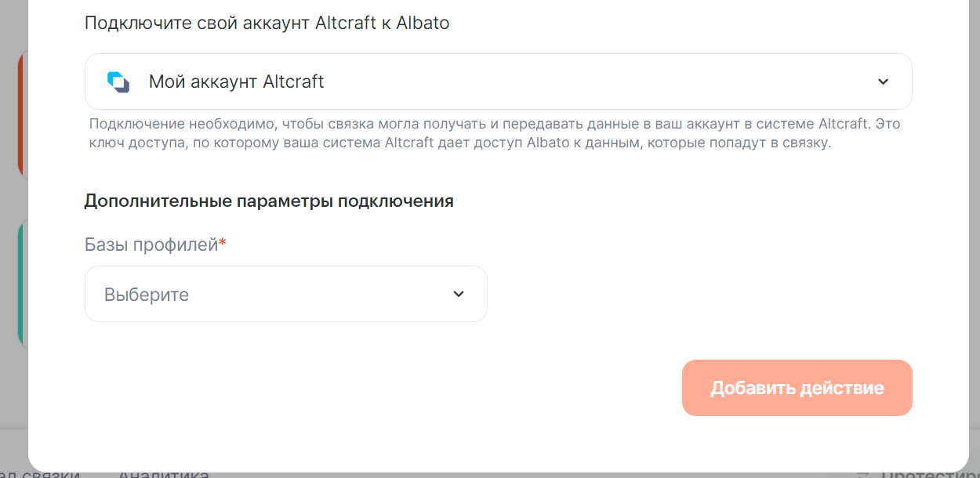Image resolution: width=980 pixels, height=478 pixels.
Task: Click the Altcraft logo icon in account field
Action: (x=118, y=81)
